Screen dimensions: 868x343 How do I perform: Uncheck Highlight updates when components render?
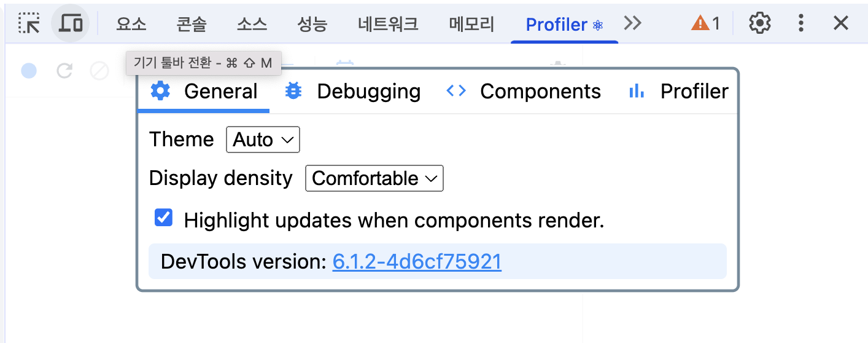pyautogui.click(x=163, y=218)
